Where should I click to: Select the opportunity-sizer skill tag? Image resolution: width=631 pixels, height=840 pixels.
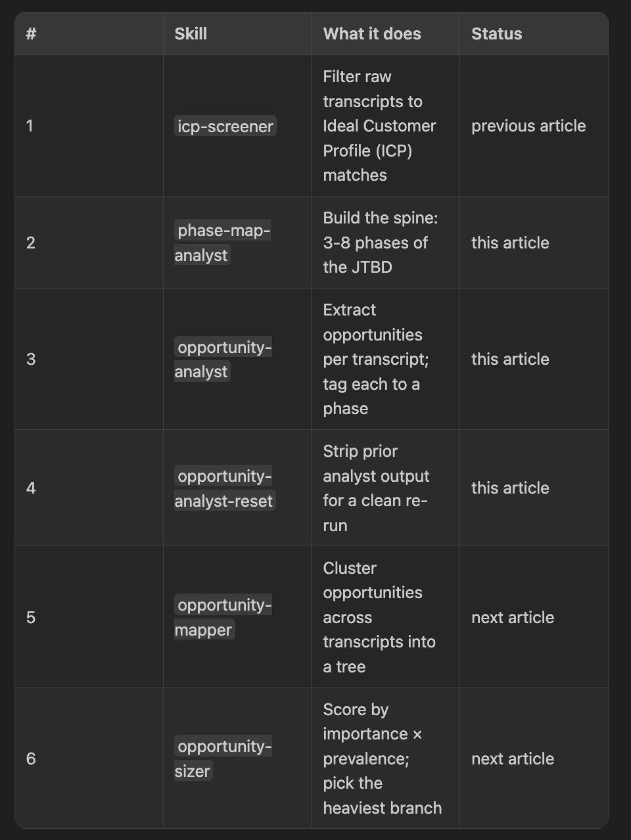pyautogui.click(x=223, y=758)
